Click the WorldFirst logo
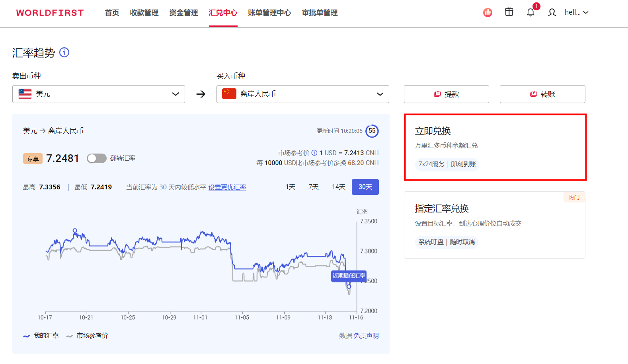This screenshot has height=364, width=628. click(50, 13)
